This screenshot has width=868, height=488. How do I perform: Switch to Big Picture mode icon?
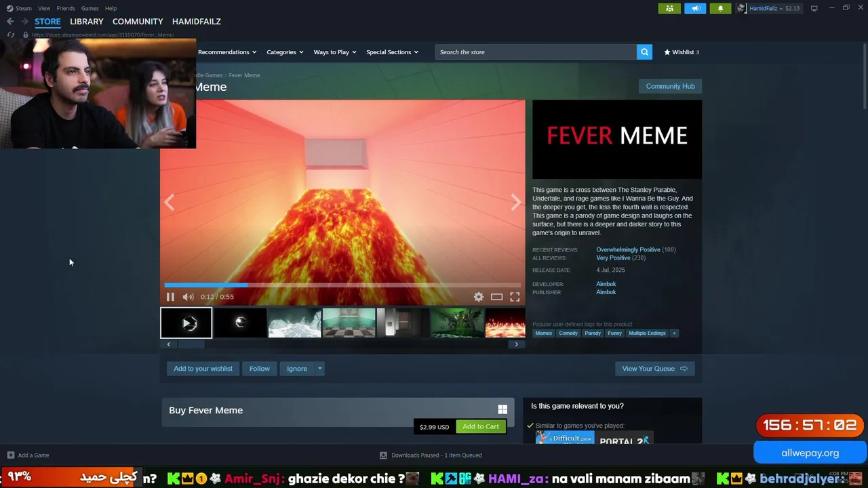coord(814,8)
